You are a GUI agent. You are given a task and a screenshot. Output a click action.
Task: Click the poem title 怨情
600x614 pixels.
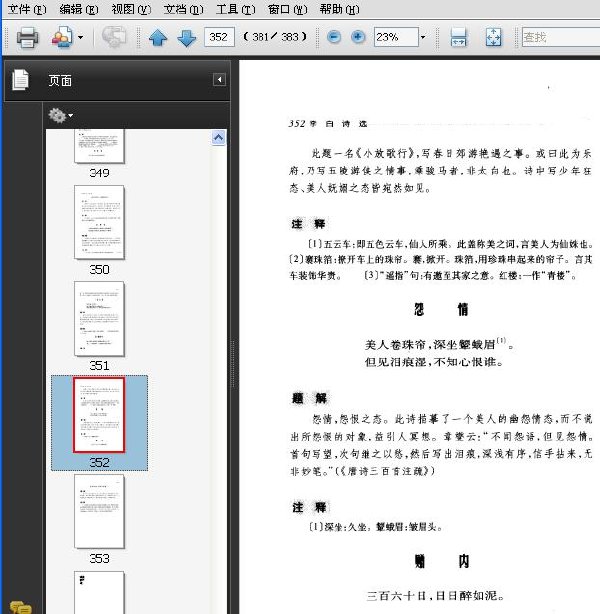[x=441, y=309]
